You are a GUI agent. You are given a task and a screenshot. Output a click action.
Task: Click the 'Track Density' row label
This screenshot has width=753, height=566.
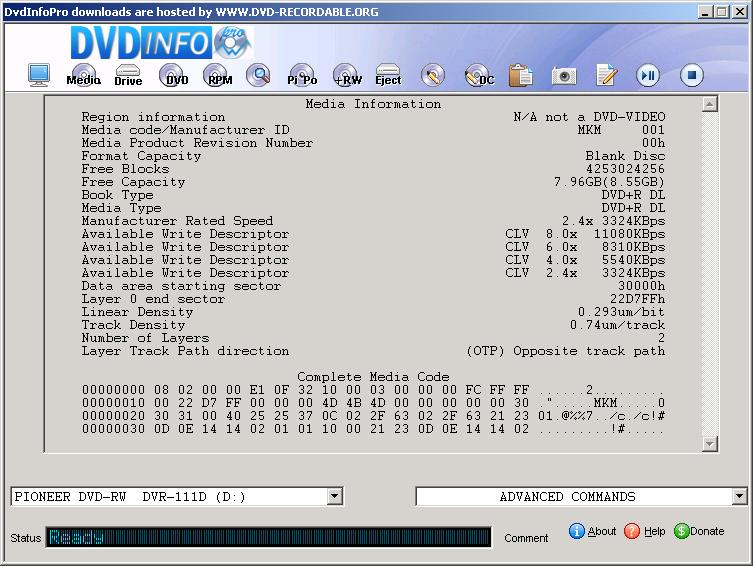[x=133, y=325]
